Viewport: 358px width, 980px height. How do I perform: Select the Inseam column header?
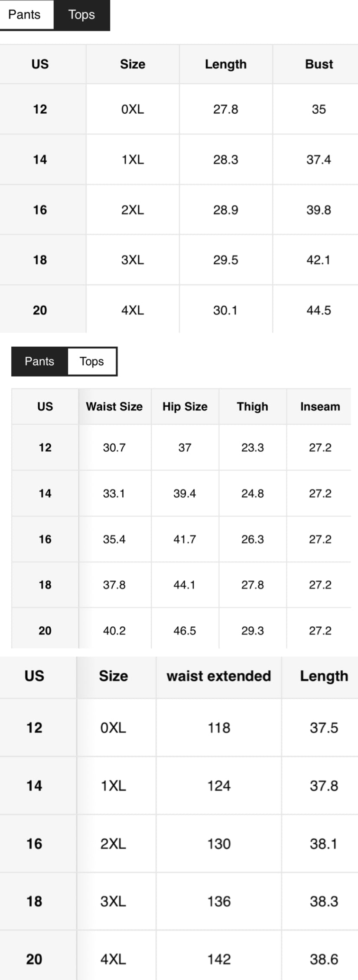tap(320, 407)
